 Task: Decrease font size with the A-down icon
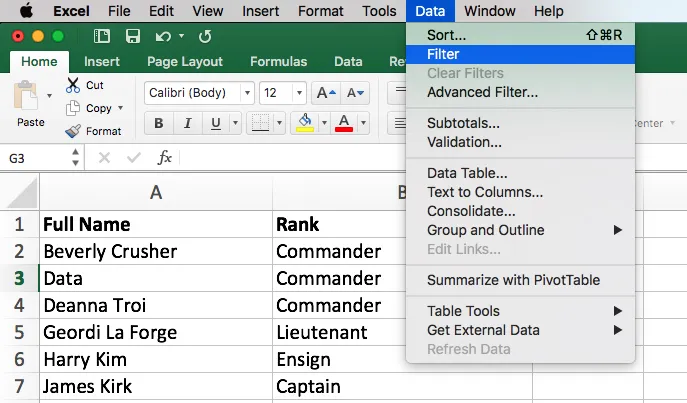pyautogui.click(x=355, y=93)
